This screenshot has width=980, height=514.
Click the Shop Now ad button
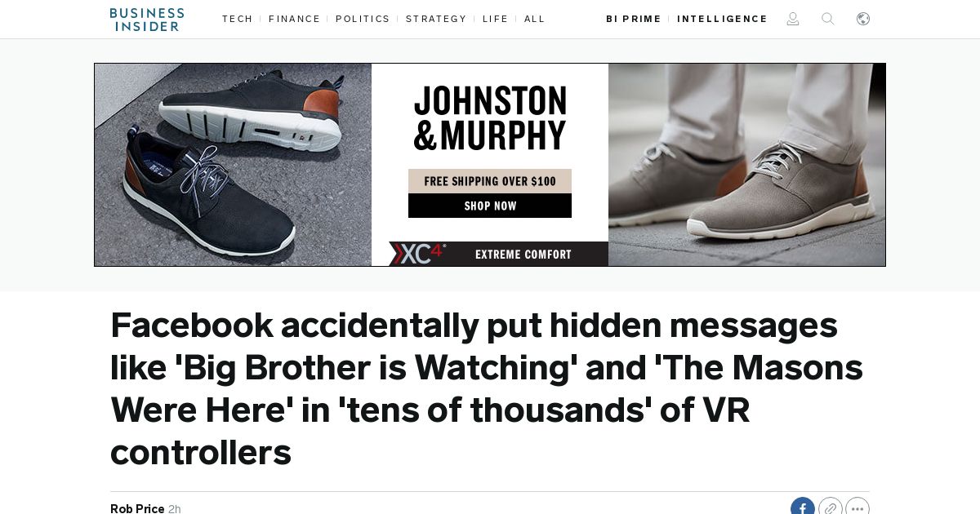pyautogui.click(x=490, y=206)
